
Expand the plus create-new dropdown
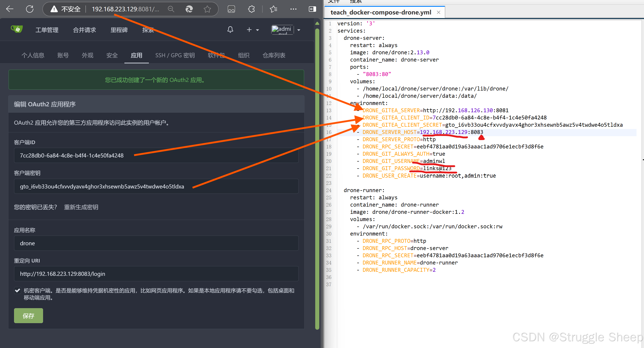pos(252,30)
